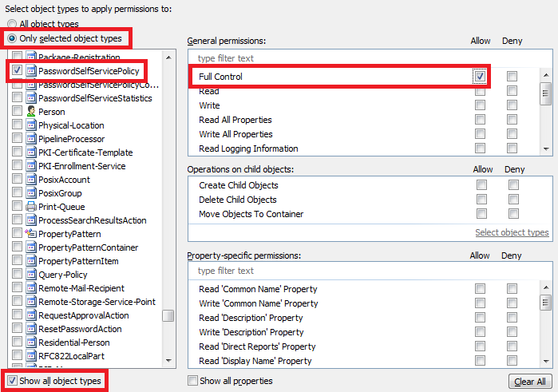Check Deny for the Write permission
Image resolution: width=558 pixels, height=392 pixels.
(x=512, y=105)
